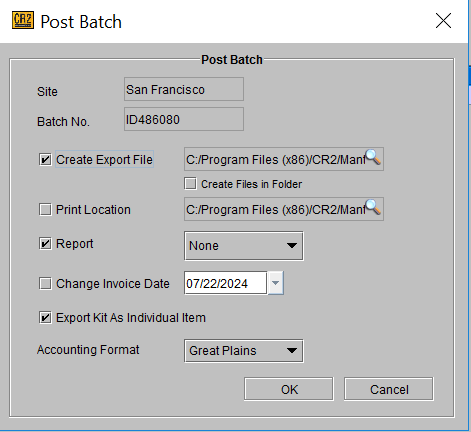Image resolution: width=471 pixels, height=432 pixels.
Task: Uncheck Export Kit As Individual Item
Action: pyautogui.click(x=45, y=318)
